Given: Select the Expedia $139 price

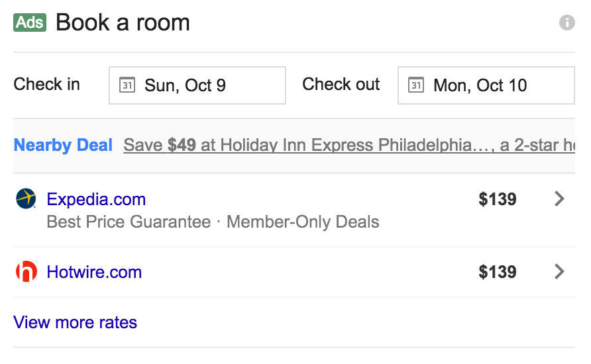Looking at the screenshot, I should 498,199.
